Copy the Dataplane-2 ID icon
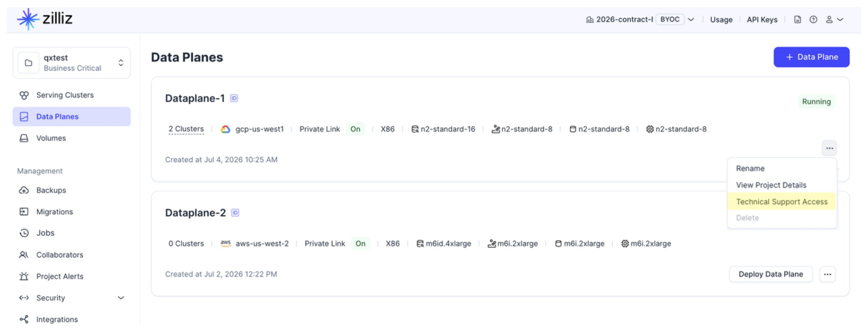The height and width of the screenshot is (331, 868). pyautogui.click(x=235, y=212)
